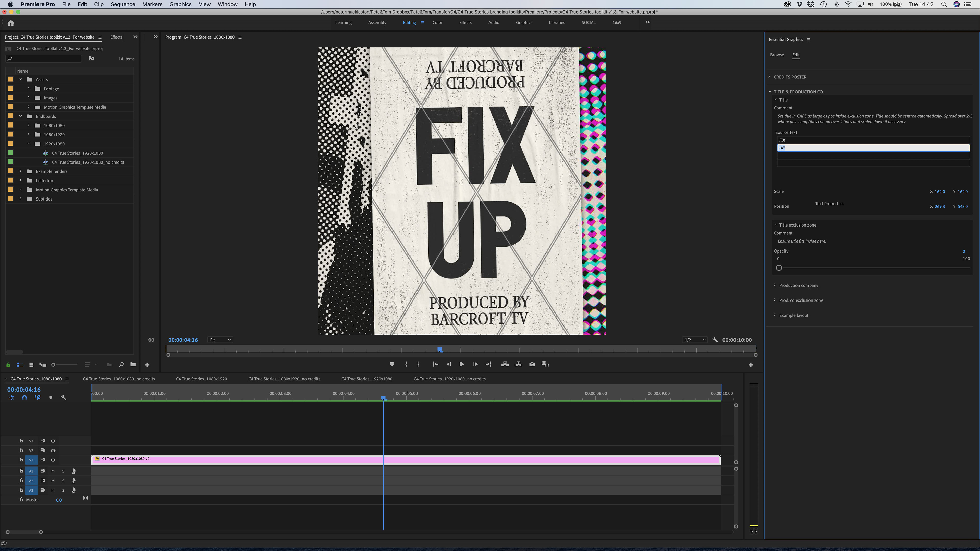Screen dimensions: 980x551
Task: Click the Lift button
Action: tap(505, 364)
